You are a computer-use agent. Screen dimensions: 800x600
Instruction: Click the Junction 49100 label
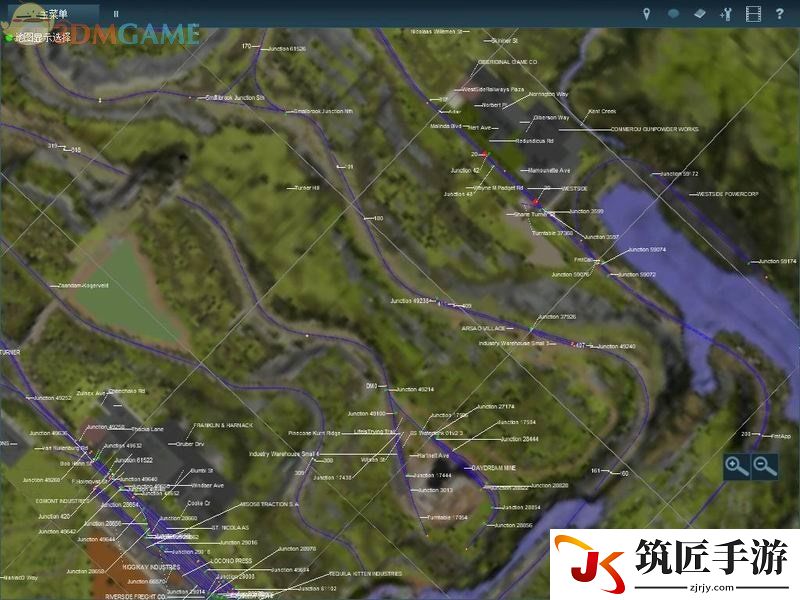[366, 414]
